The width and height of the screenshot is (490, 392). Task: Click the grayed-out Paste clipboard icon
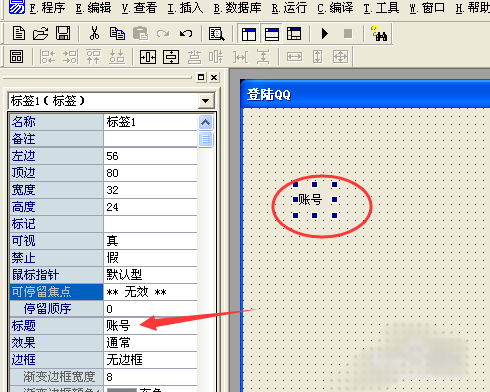coord(140,34)
